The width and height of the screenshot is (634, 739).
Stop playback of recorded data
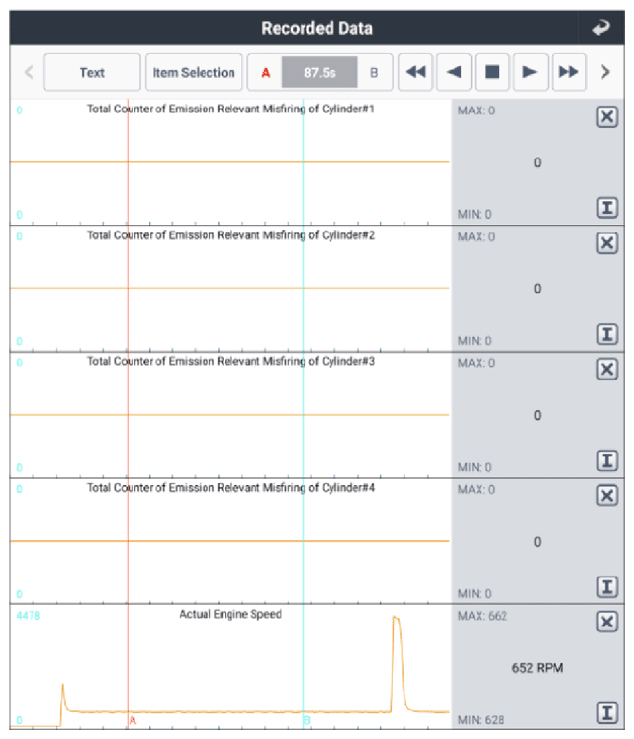(x=492, y=72)
